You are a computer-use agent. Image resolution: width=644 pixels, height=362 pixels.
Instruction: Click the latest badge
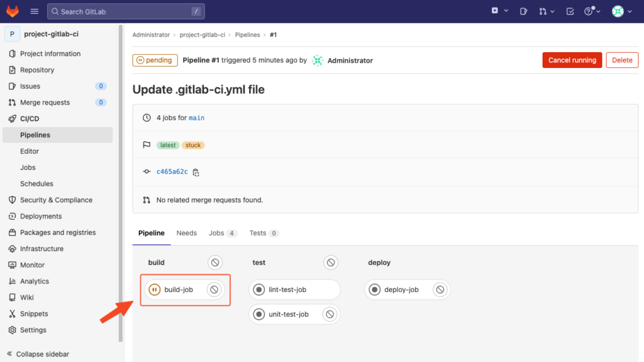point(168,145)
